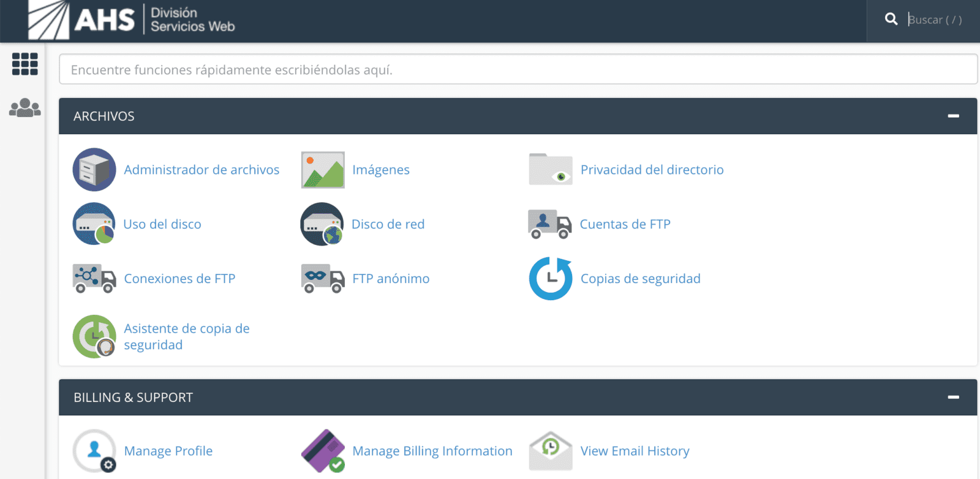
Task: Open the Cuentas de FTP link
Action: 625,224
